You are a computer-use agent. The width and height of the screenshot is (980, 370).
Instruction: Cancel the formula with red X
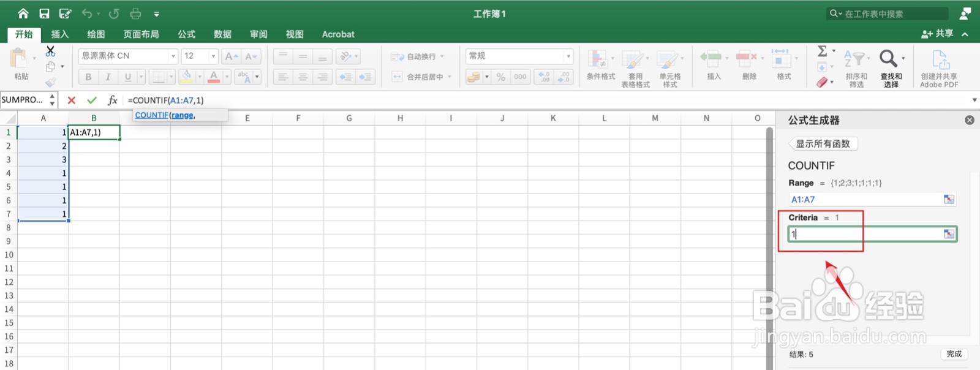[x=72, y=100]
